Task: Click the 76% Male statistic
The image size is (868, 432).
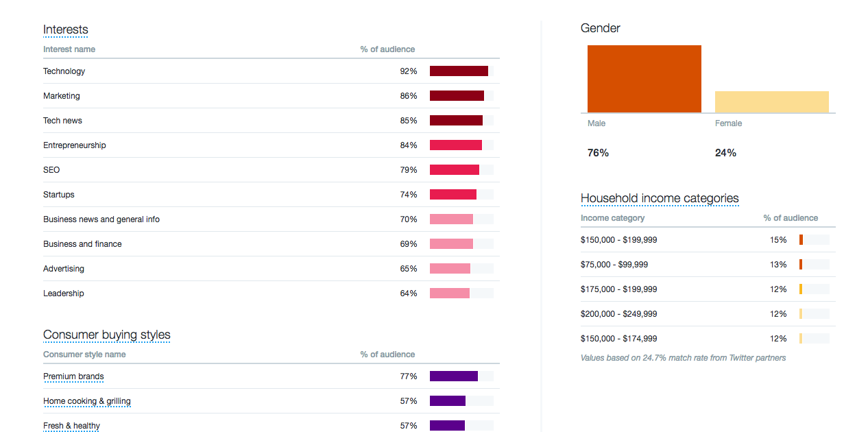Action: [x=598, y=152]
